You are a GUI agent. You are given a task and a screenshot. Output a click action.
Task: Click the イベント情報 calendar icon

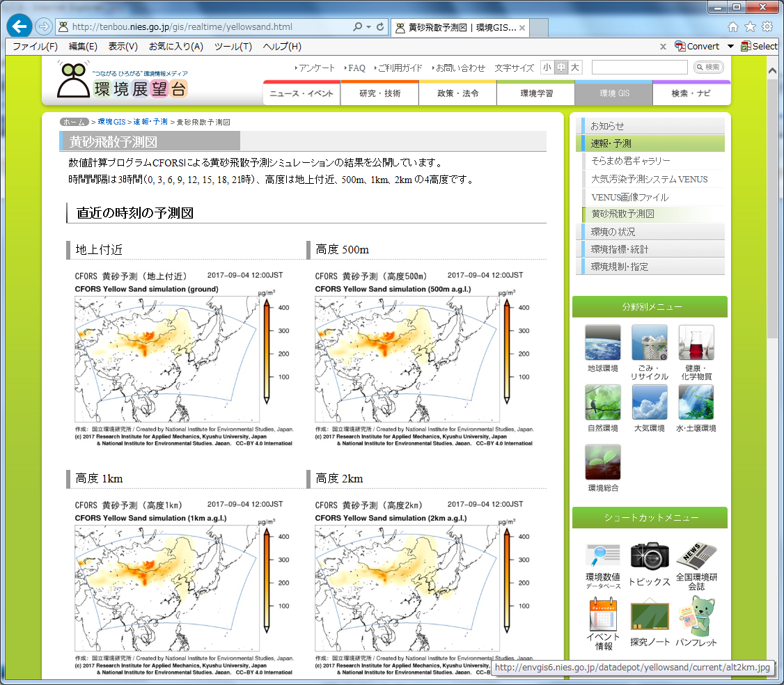tap(603, 614)
